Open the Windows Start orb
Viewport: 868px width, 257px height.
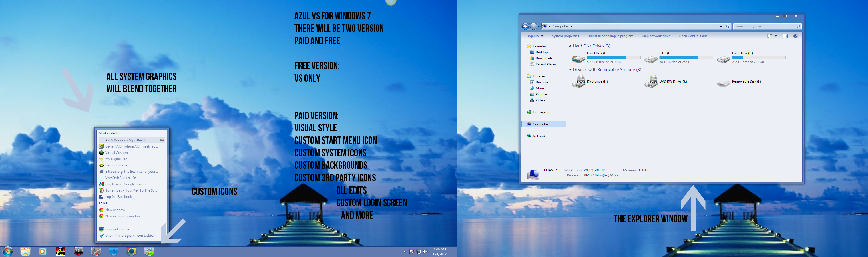click(x=7, y=251)
